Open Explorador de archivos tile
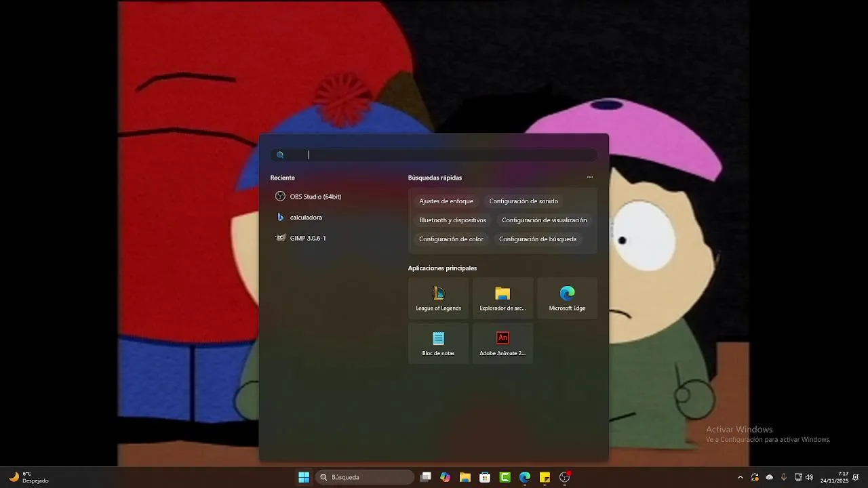 pyautogui.click(x=502, y=298)
